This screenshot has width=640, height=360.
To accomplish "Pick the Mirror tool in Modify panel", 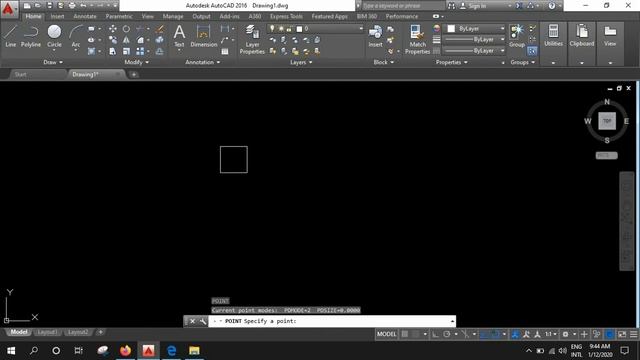I will [x=127, y=40].
